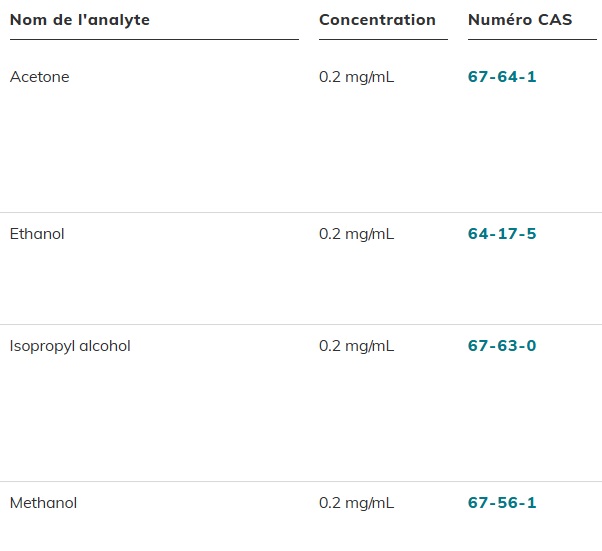Open CAS link 67-64-1 for Acetone
602x551 pixels.
click(502, 77)
